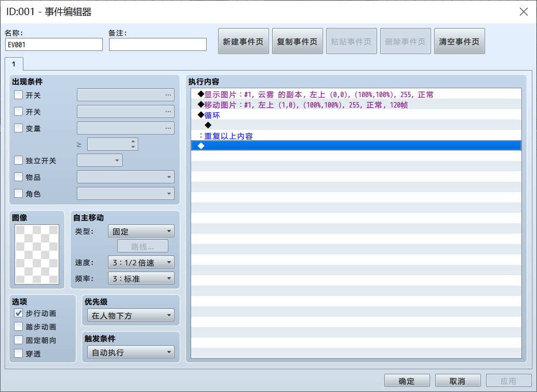The image size is (537, 392).
Task: Click the 复制事件页 button
Action: pos(298,41)
